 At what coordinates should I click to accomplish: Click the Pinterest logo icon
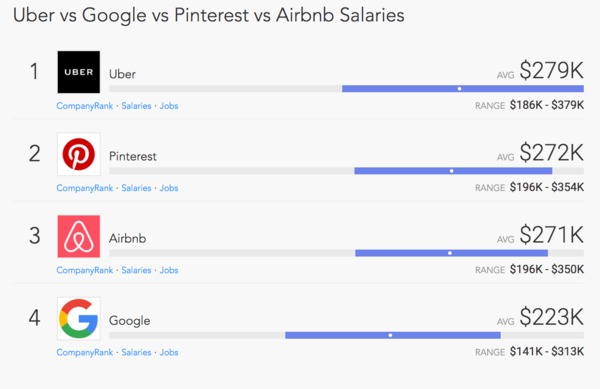pos(79,154)
